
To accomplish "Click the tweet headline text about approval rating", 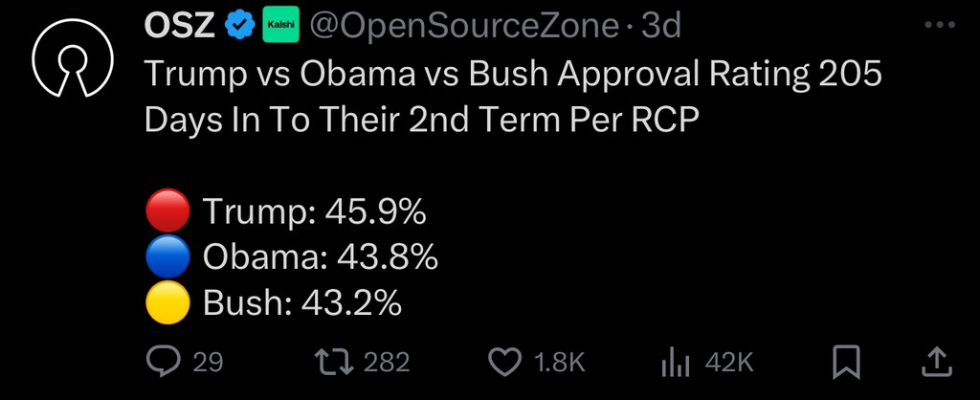I will coord(513,97).
